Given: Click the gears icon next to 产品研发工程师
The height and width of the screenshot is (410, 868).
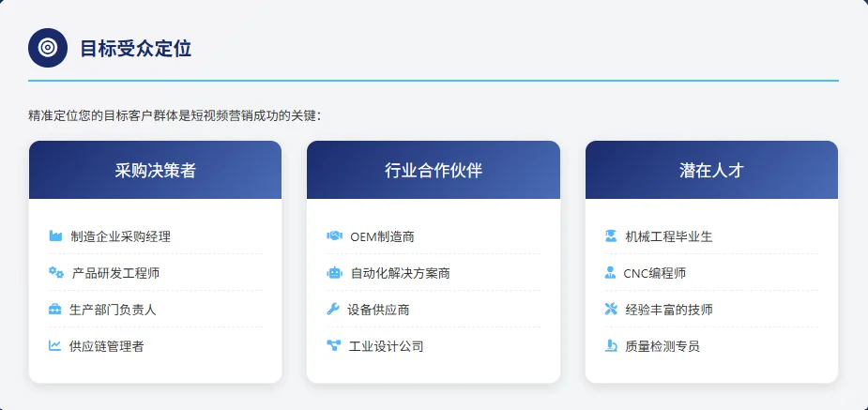Looking at the screenshot, I should point(56,272).
